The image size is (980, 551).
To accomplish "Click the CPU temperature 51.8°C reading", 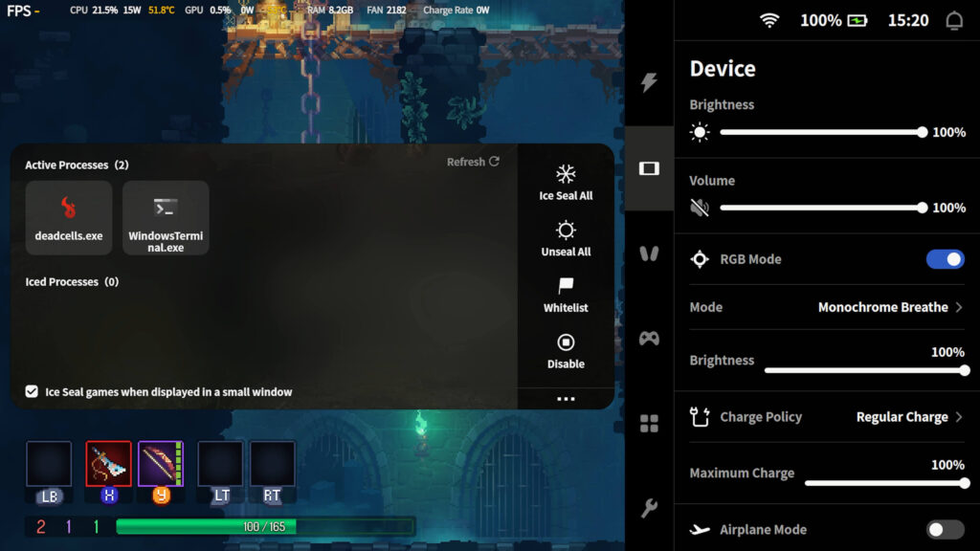I will [x=161, y=10].
